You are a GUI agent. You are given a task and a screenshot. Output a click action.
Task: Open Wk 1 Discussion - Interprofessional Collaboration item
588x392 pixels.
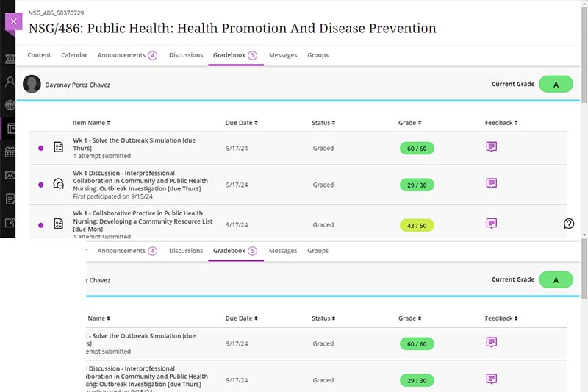click(140, 181)
